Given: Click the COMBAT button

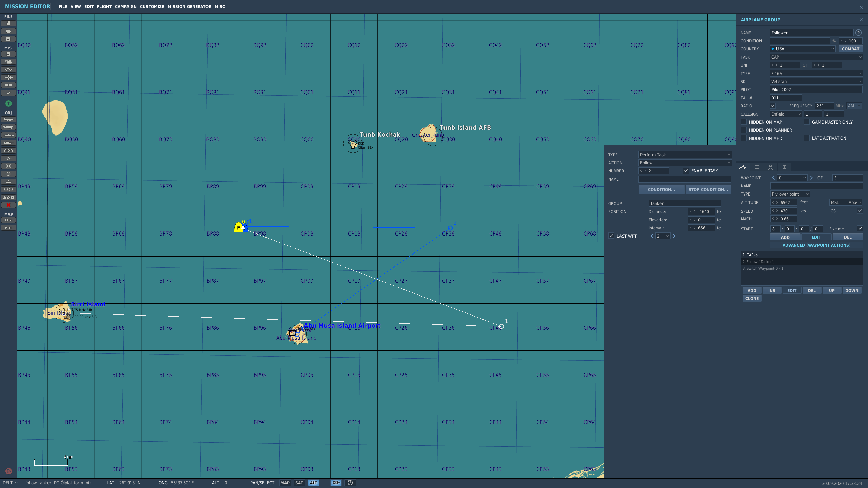Looking at the screenshot, I should 850,49.
